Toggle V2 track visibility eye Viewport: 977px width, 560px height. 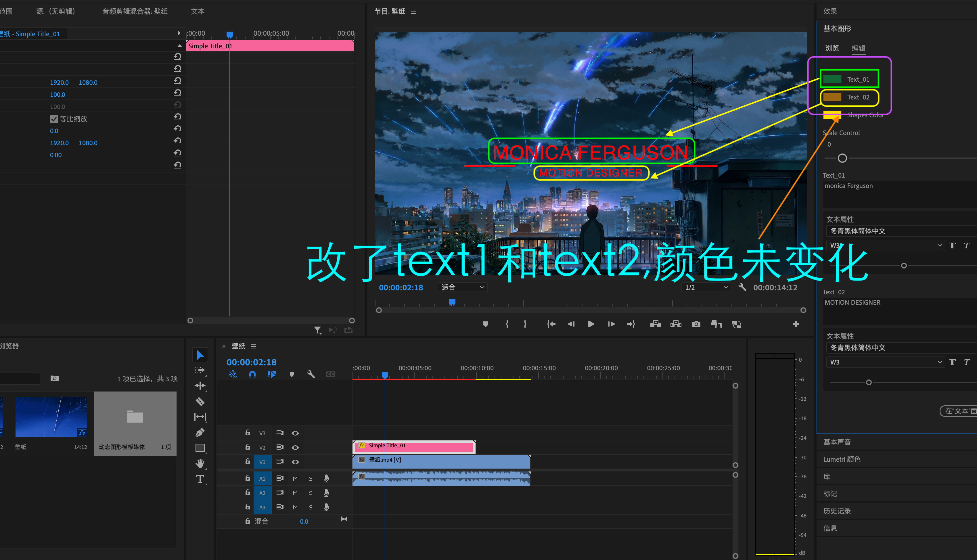point(295,447)
